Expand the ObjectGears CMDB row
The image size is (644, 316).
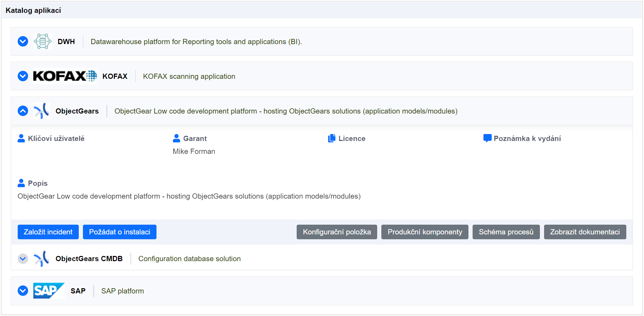point(23,259)
